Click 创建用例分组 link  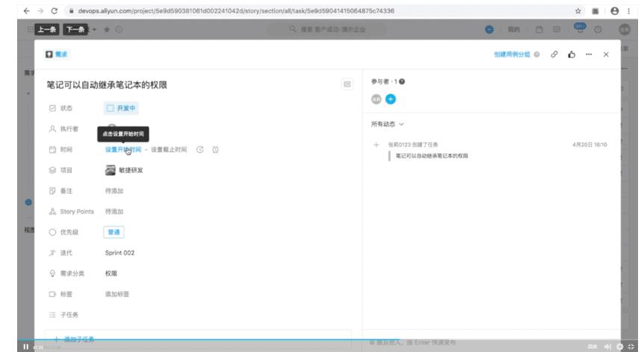tap(512, 55)
